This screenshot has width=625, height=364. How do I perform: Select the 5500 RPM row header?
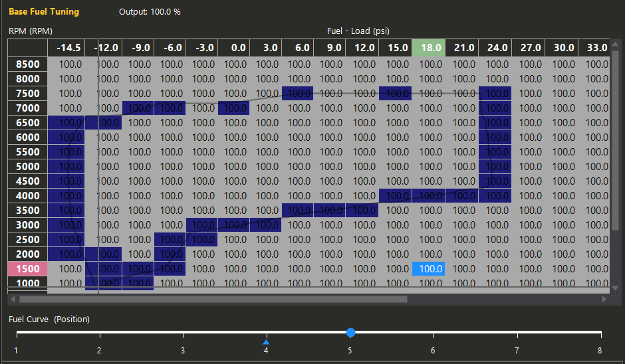pyautogui.click(x=27, y=151)
